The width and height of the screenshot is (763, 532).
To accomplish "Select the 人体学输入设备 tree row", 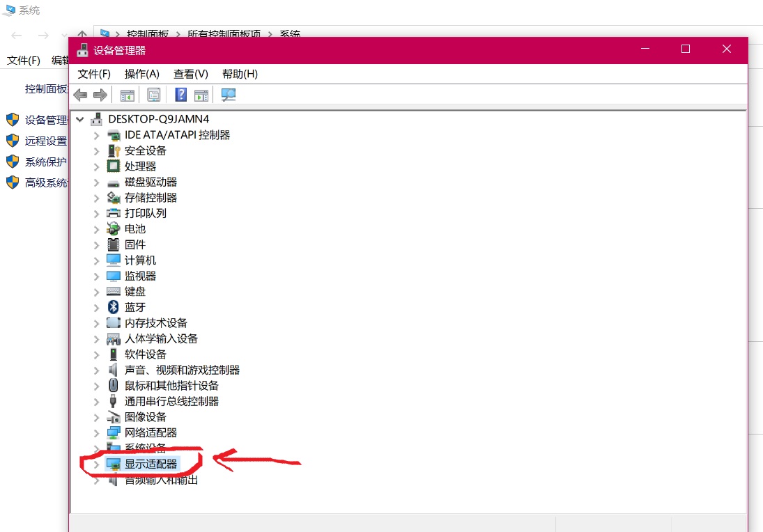I will (x=161, y=338).
